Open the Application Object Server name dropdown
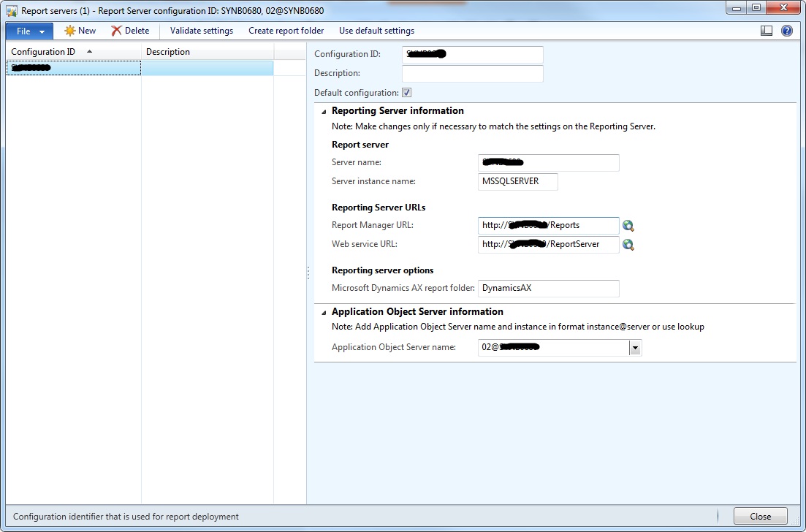This screenshot has width=806, height=532. pos(634,348)
